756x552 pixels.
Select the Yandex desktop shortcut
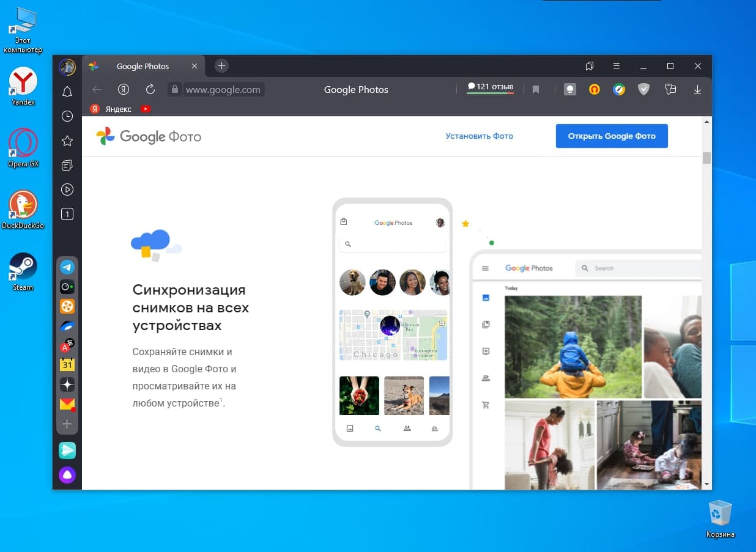(23, 86)
